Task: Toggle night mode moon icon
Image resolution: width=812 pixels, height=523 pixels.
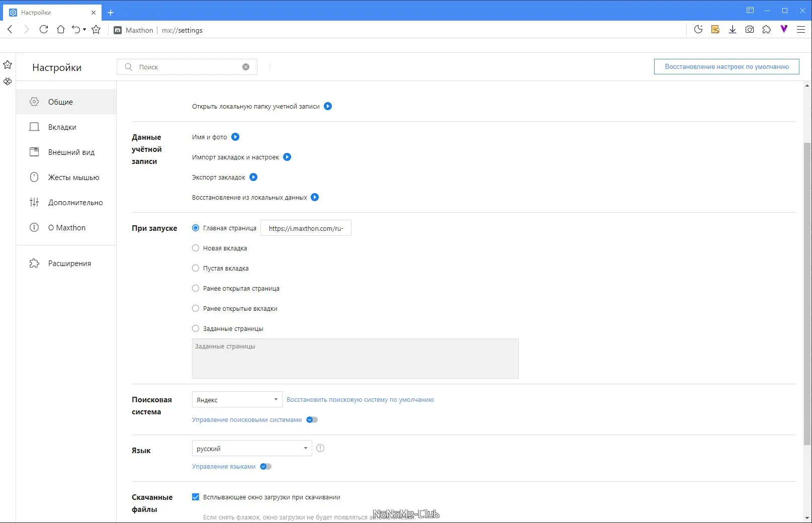Action: pos(698,30)
